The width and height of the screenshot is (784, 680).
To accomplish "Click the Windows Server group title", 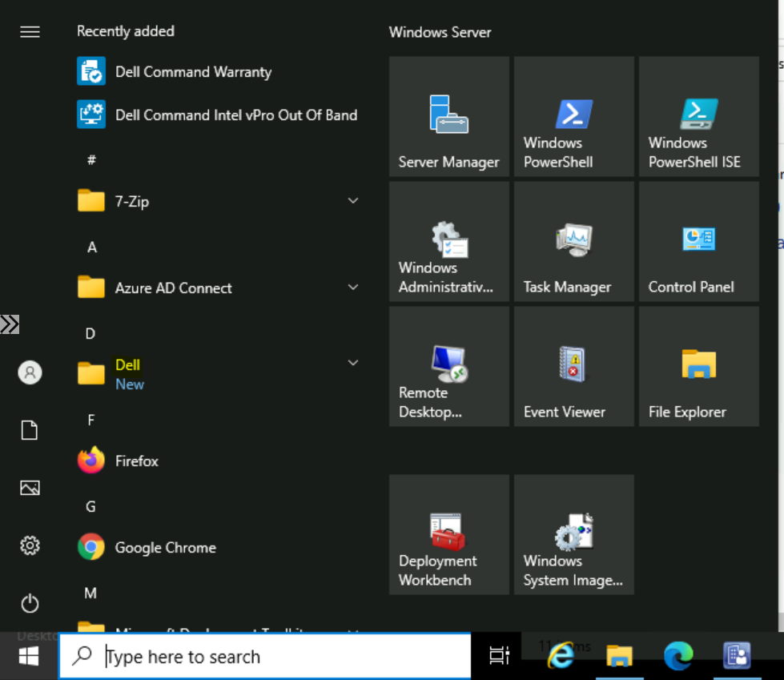I will (440, 33).
